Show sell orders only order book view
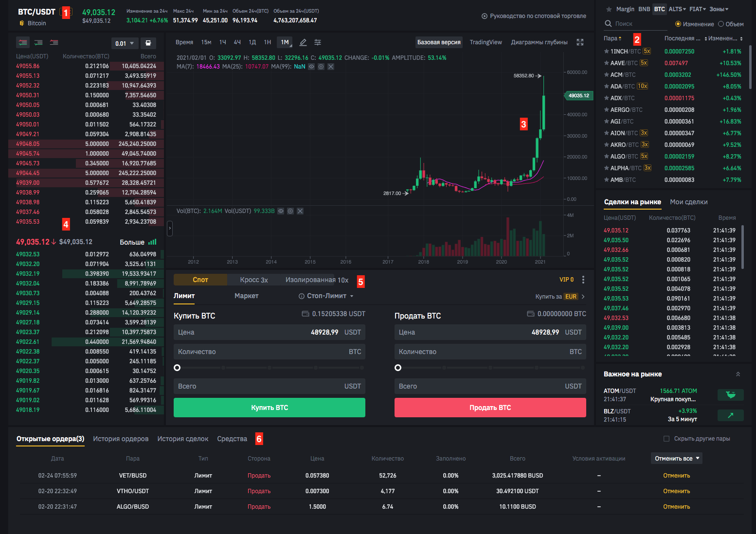 pyautogui.click(x=54, y=43)
